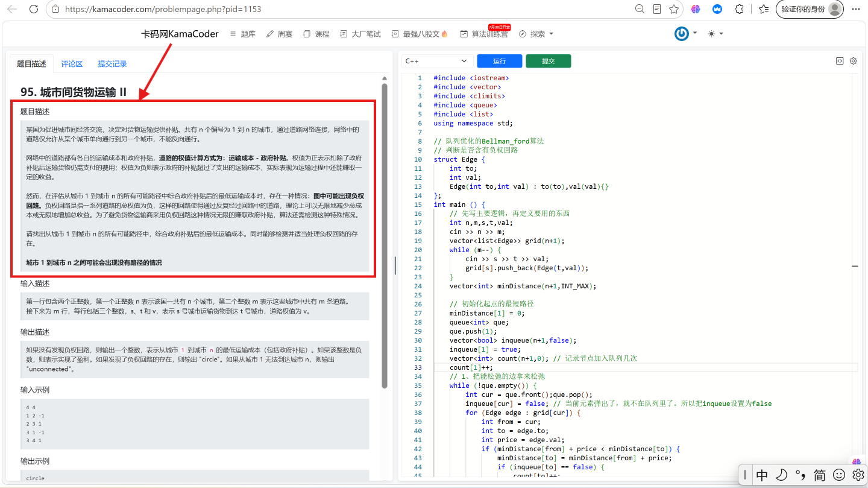Screen dimensions: 868x488
Task: Open the IME toolbar settings gear
Action: pos(858,475)
